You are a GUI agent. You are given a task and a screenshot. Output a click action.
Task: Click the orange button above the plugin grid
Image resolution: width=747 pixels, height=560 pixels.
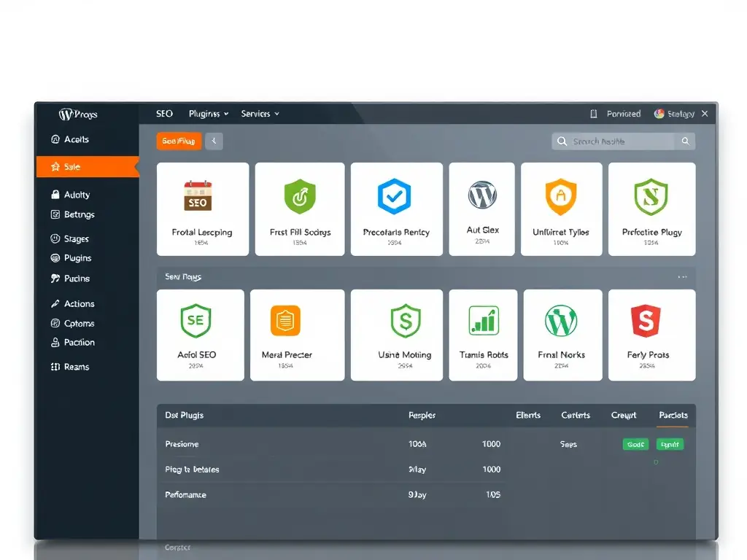[178, 141]
